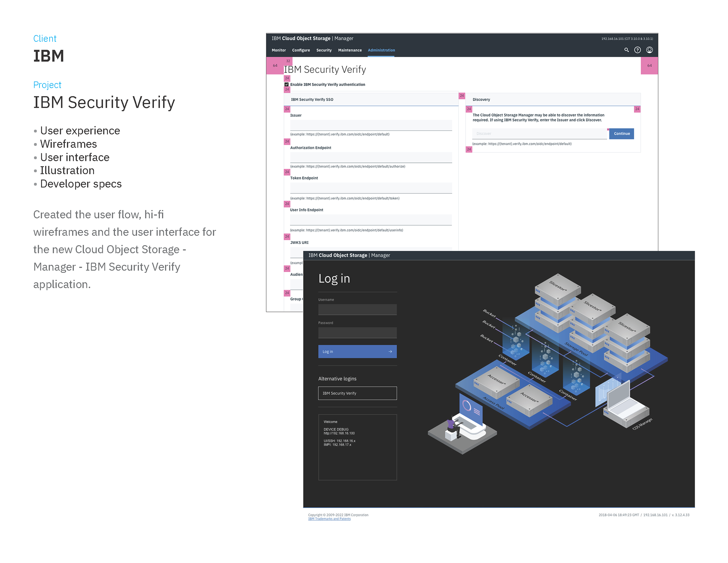Image resolution: width=728 pixels, height=563 pixels.
Task: Click the version text v. 3.12.4.33
Action: click(681, 515)
